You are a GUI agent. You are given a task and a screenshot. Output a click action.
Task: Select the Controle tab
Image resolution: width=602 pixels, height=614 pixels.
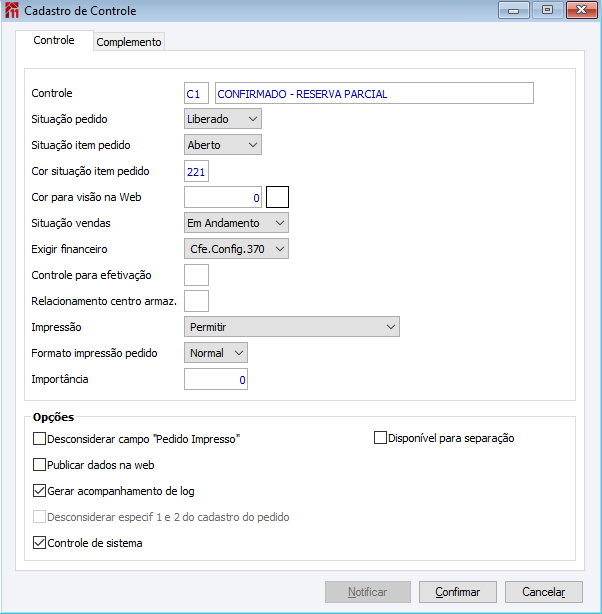coord(54,40)
